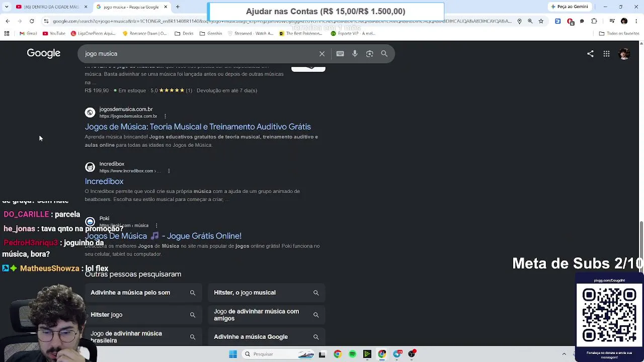Open site information icon in address bar

click(46, 21)
